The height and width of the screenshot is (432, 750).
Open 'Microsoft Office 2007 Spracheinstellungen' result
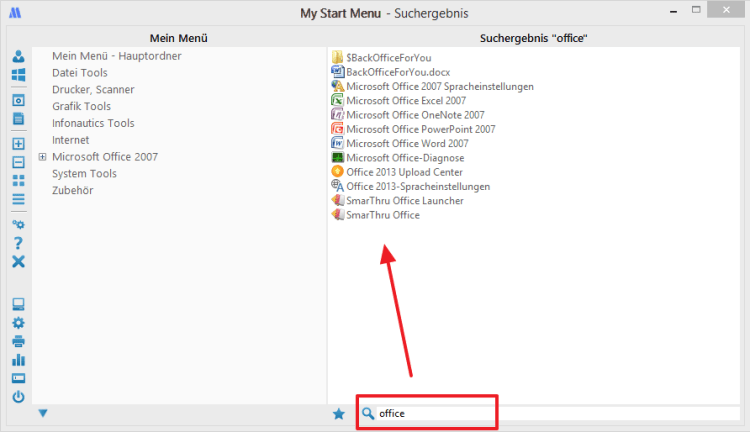point(440,87)
